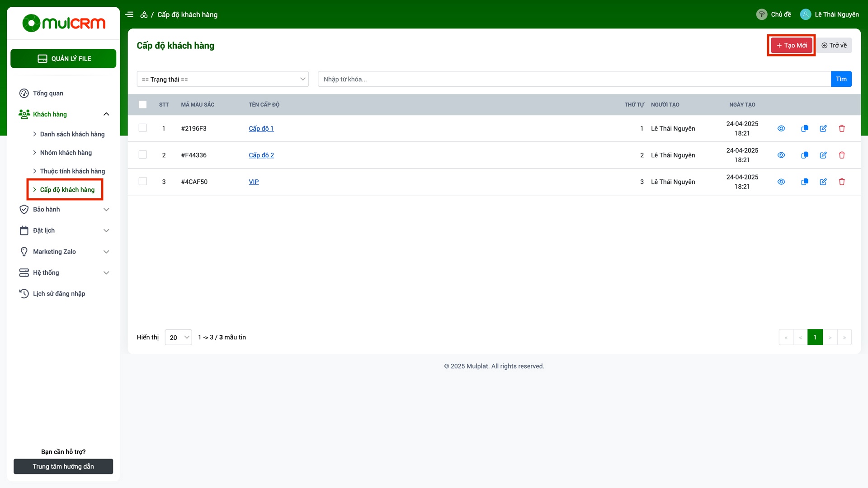
Task: Click the edit icon for VIP row
Action: click(x=823, y=182)
